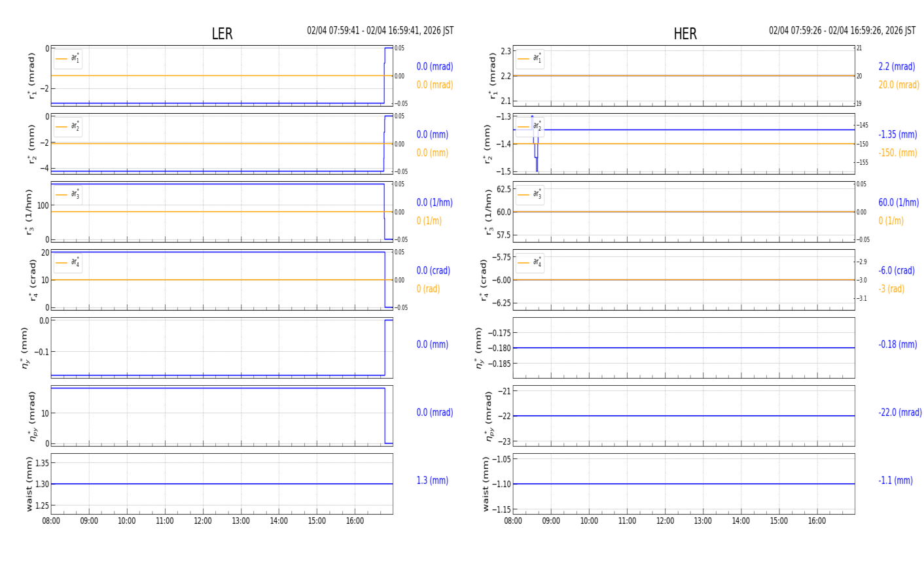Click the 13:00 tick on HER time axis
The width and height of the screenshot is (924, 565).
(703, 521)
